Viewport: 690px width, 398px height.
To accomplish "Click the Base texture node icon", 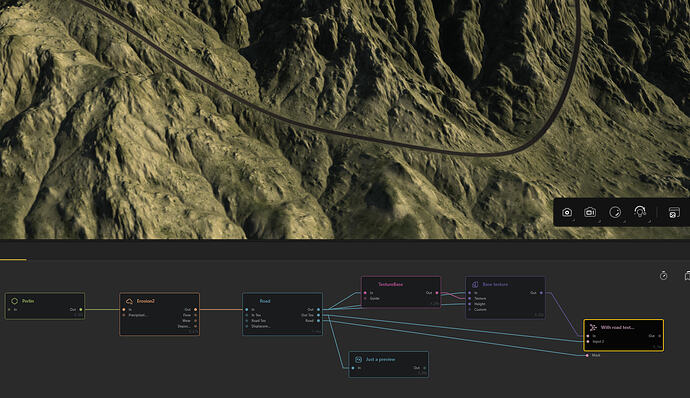I will tap(475, 284).
